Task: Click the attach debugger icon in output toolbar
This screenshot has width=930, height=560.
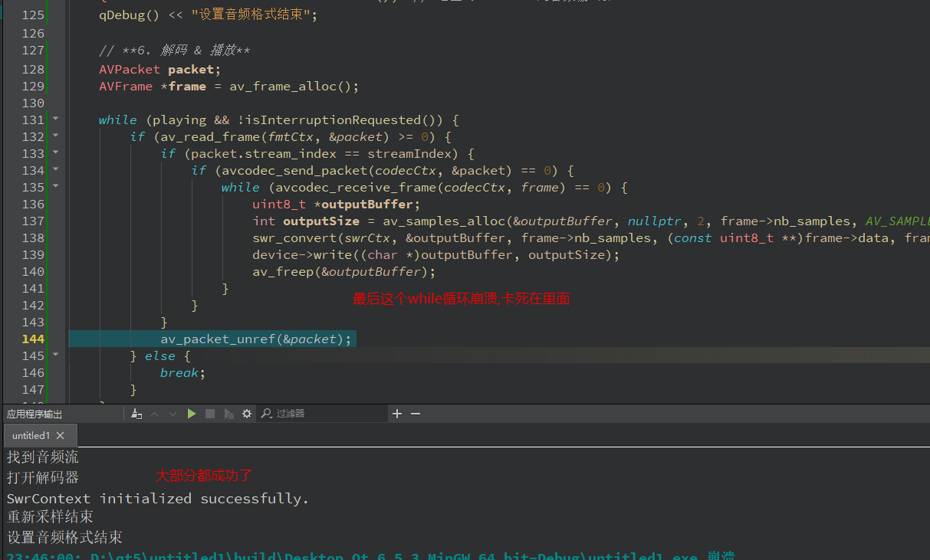Action: pyautogui.click(x=228, y=414)
